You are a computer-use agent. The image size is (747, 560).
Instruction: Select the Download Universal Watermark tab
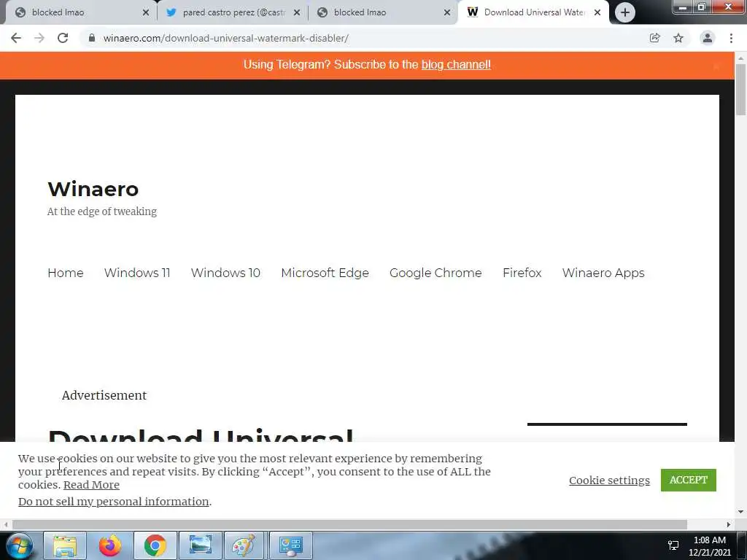[533, 12]
